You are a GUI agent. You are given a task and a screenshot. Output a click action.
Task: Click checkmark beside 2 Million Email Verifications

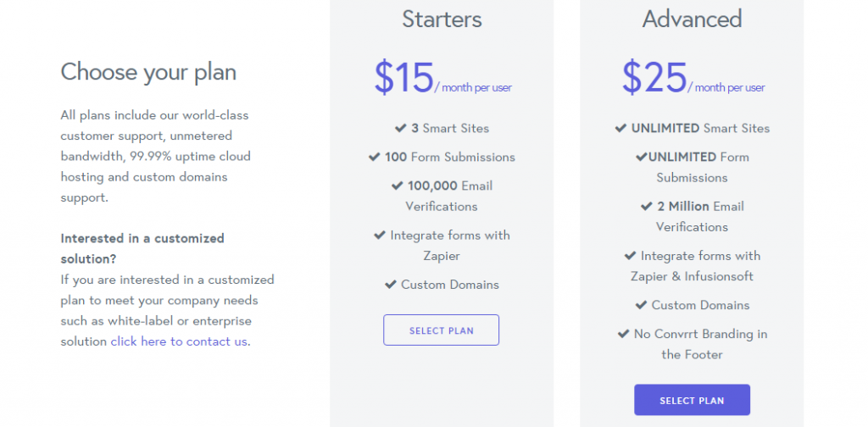(647, 207)
